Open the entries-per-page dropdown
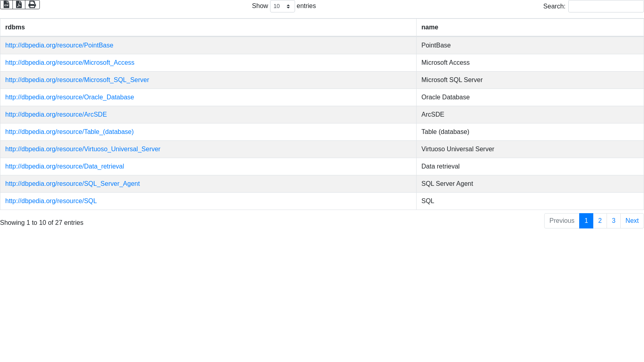 click(282, 6)
